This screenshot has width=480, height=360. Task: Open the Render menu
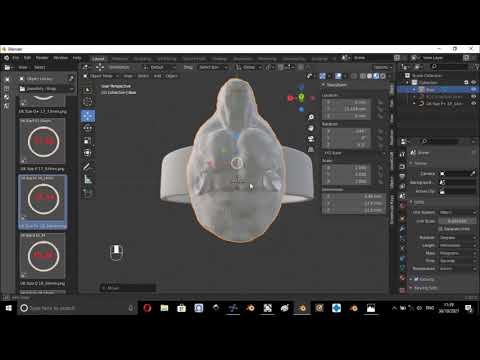click(42, 58)
